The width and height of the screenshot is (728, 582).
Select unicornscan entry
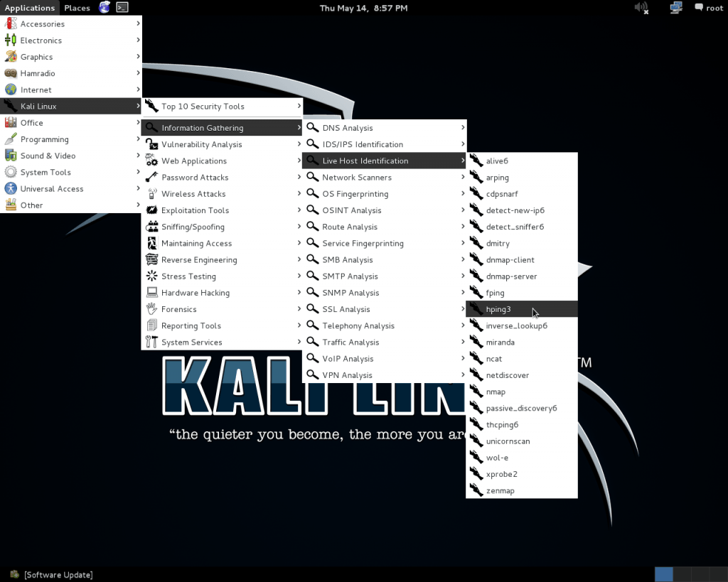[x=521, y=441]
